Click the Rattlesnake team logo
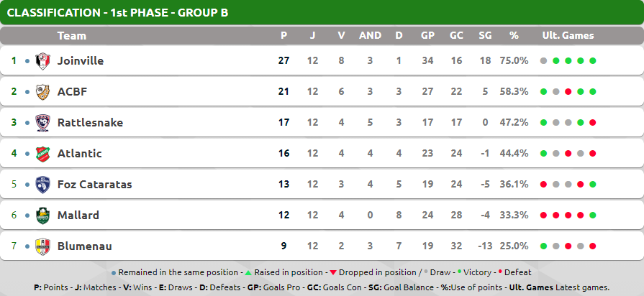The width and height of the screenshot is (644, 296). coord(42,123)
